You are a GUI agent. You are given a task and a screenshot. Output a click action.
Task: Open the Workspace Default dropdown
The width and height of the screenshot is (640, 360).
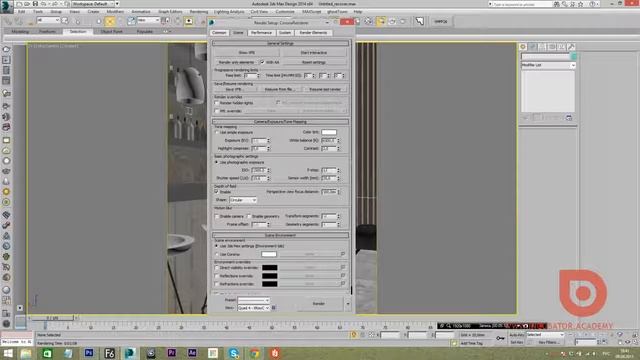(x=93, y=4)
